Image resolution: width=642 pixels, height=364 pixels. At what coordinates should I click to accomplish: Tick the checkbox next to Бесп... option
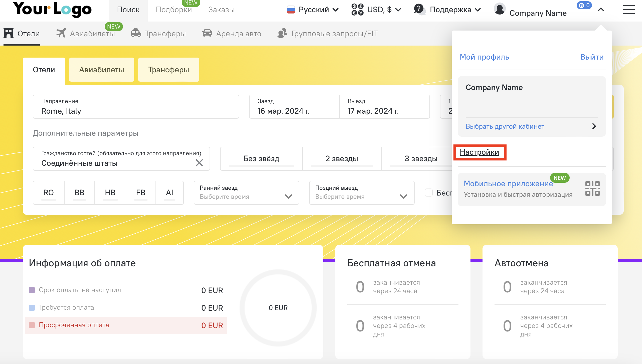[x=429, y=193]
